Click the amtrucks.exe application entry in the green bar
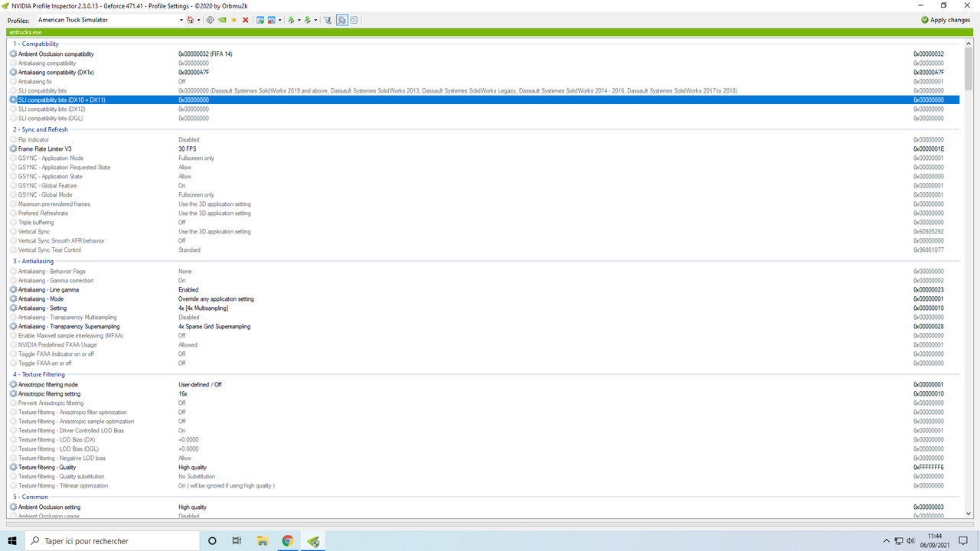This screenshot has height=551, width=980. coord(25,32)
